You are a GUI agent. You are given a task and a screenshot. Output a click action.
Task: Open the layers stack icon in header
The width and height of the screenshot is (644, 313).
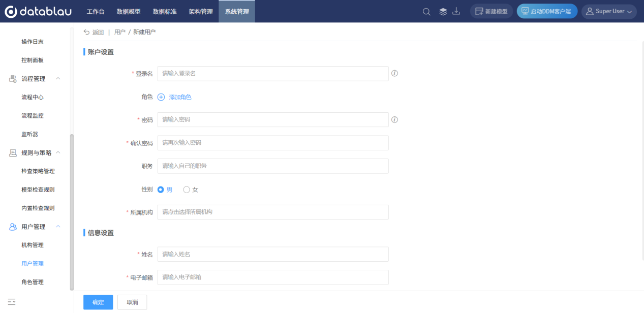pyautogui.click(x=443, y=12)
